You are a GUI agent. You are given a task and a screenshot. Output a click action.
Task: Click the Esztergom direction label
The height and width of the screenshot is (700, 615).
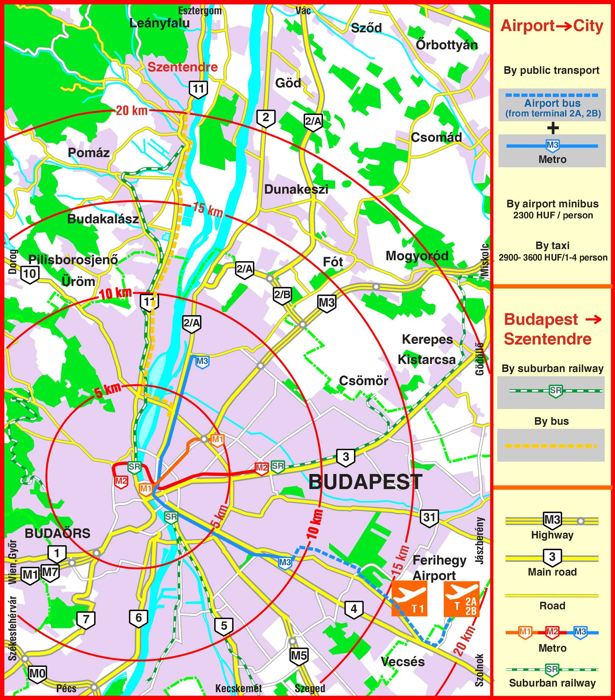point(200,11)
